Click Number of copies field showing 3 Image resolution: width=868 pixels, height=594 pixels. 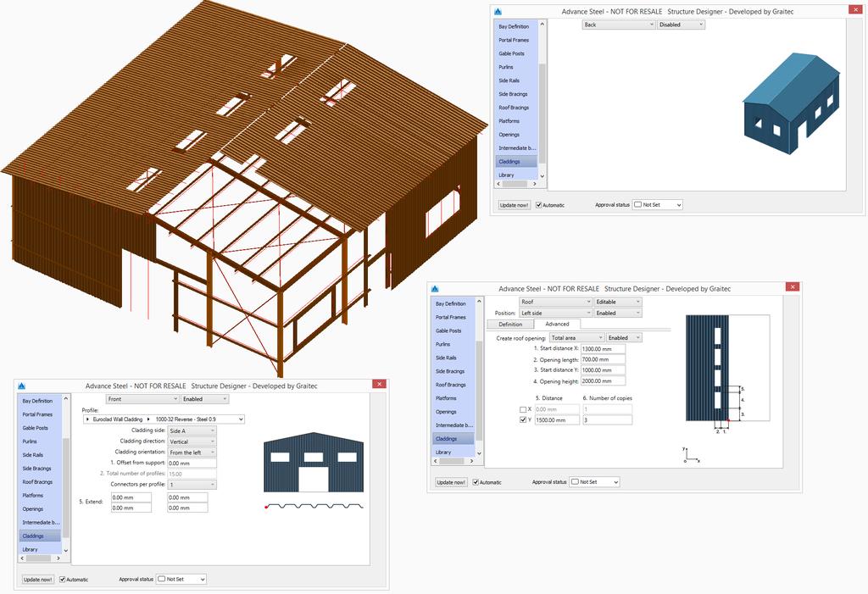[x=607, y=420]
